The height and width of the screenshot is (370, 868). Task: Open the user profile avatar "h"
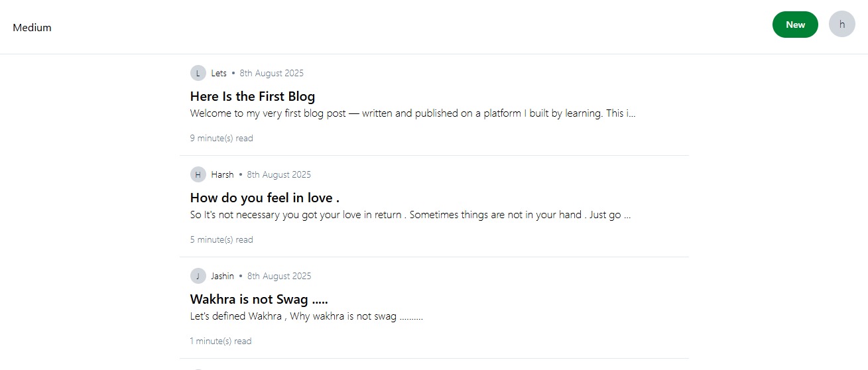click(841, 25)
